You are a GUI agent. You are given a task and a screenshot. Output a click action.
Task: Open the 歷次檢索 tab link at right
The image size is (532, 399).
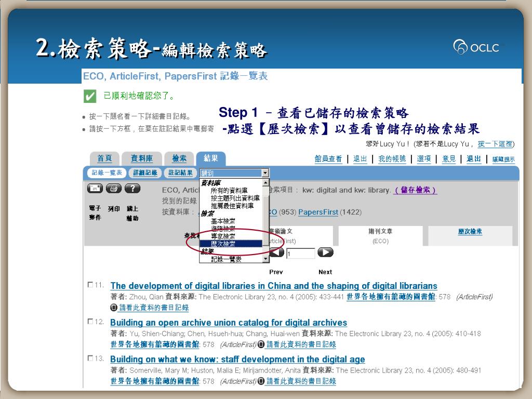(470, 231)
